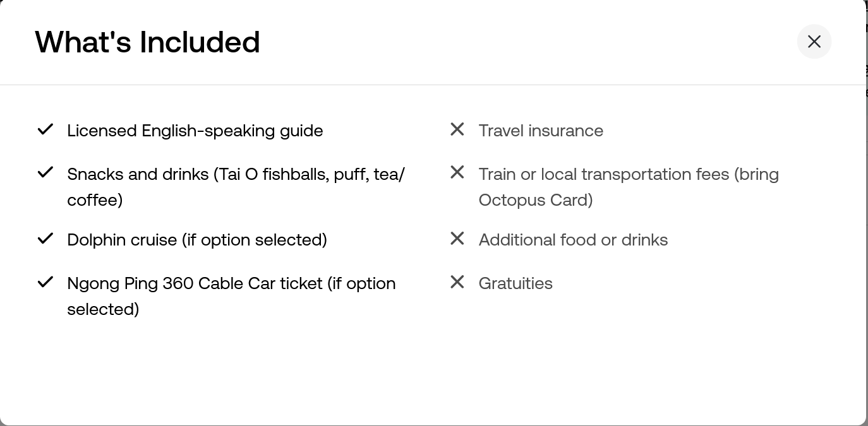The width and height of the screenshot is (868, 426).
Task: Click checkmark next to Snacks and drinks
Action: pos(45,172)
